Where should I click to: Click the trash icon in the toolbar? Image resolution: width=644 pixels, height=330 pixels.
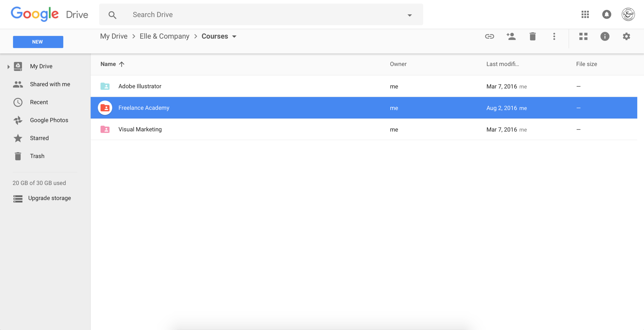coord(532,36)
